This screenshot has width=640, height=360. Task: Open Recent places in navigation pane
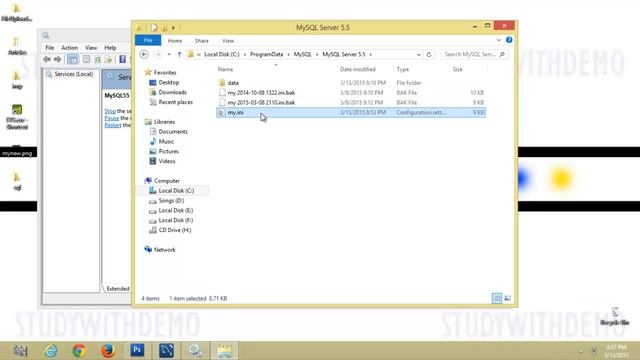(176, 102)
